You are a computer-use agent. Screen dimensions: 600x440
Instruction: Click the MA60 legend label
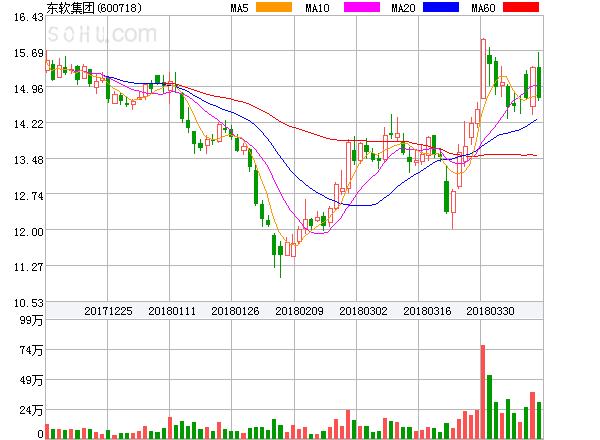(x=483, y=8)
